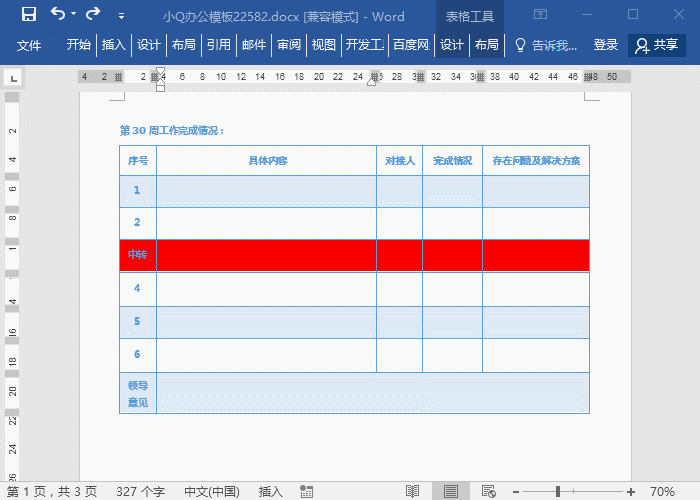Click the 共享 share button
The width and height of the screenshot is (700, 500).
[x=657, y=45]
